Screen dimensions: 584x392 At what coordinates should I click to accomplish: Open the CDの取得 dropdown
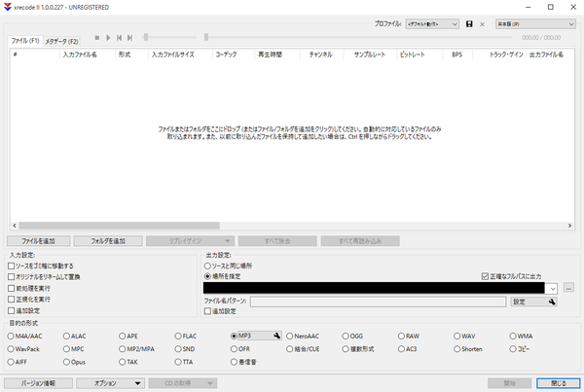point(183,383)
